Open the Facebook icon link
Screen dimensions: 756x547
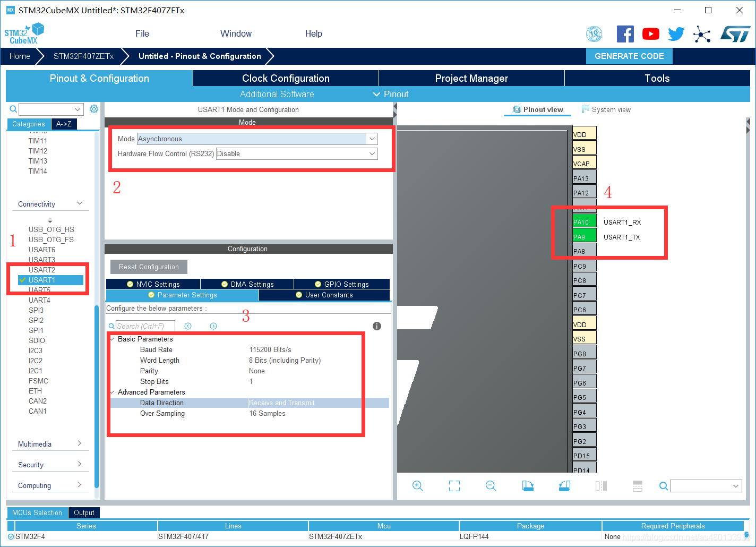point(625,34)
